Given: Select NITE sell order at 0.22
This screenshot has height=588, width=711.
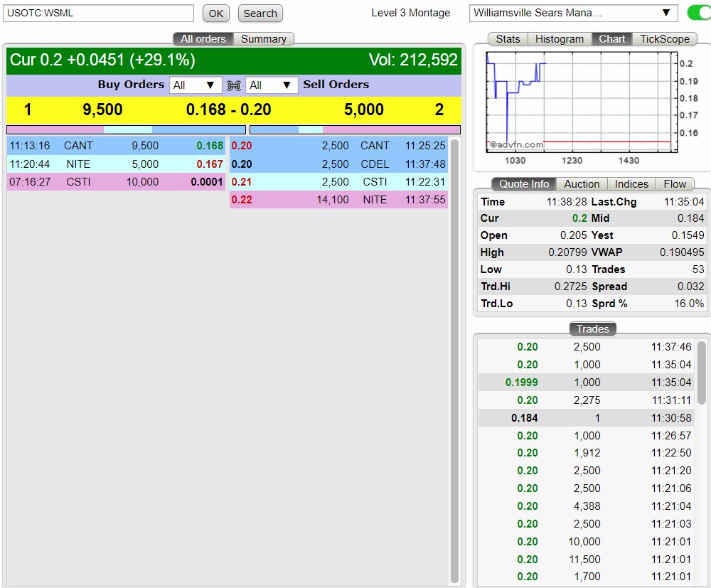Looking at the screenshot, I should pyautogui.click(x=338, y=200).
